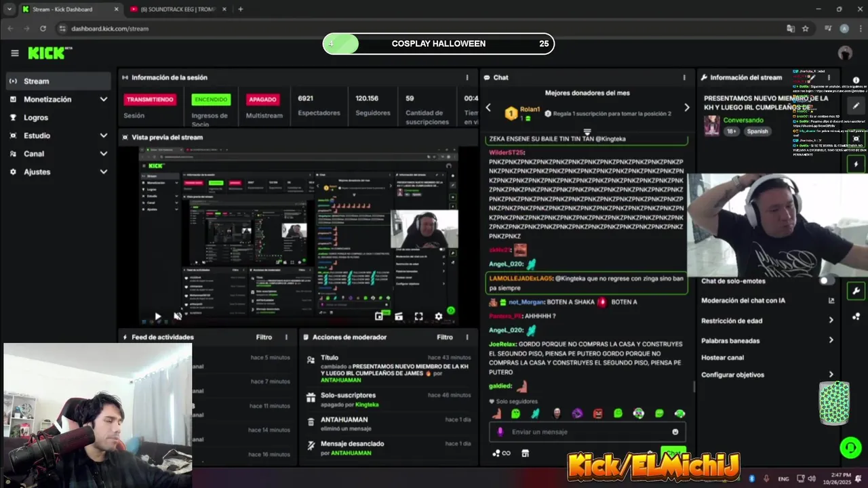Toggle Chat de solo-emotes switch
Viewport: 868px width, 488px height.
(x=827, y=281)
